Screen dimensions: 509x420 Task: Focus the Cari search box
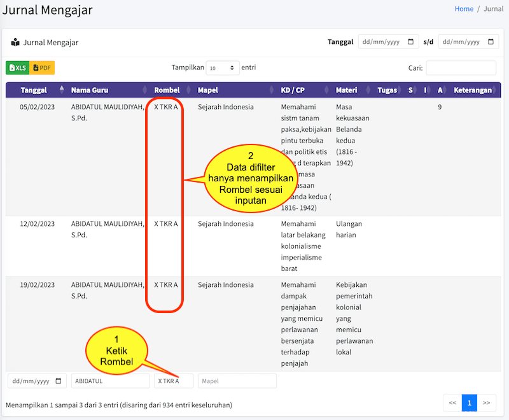pyautogui.click(x=461, y=68)
